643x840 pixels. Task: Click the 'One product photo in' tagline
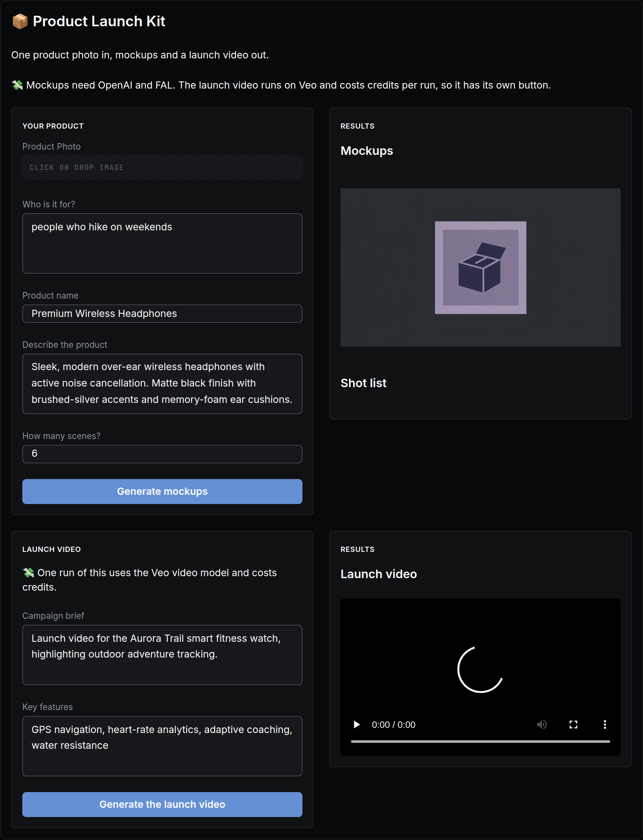point(140,55)
